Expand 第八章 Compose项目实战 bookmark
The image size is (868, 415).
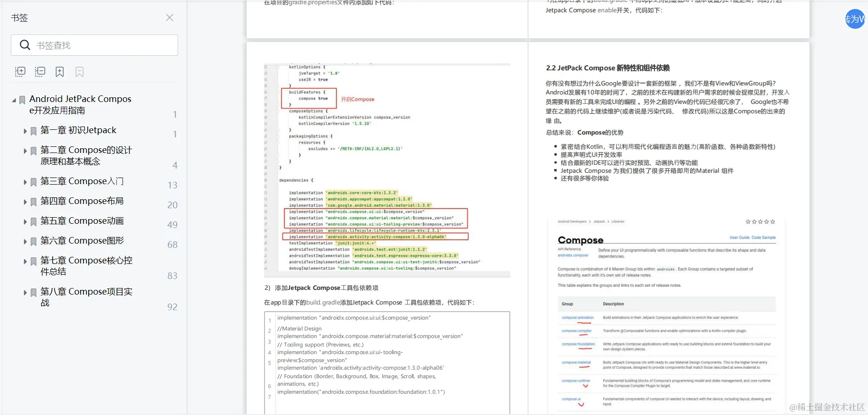pyautogui.click(x=25, y=292)
